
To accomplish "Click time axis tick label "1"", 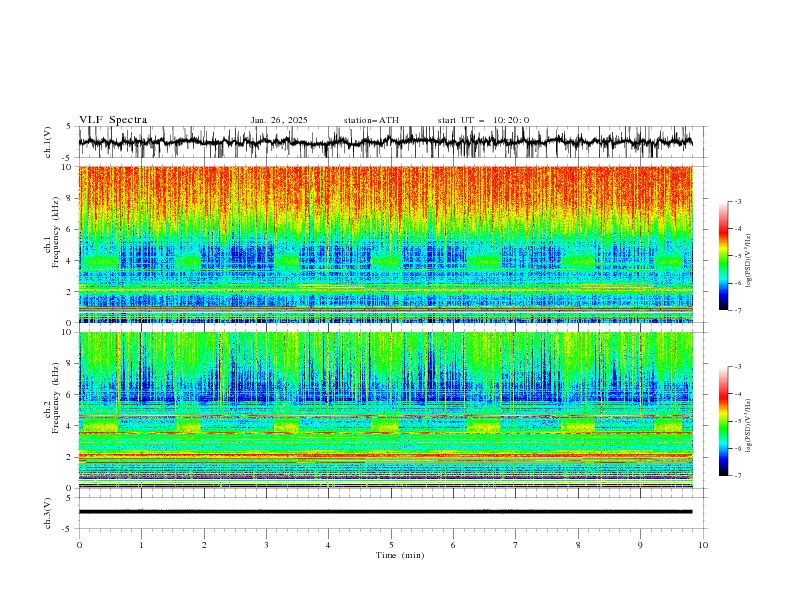I will pos(141,545).
